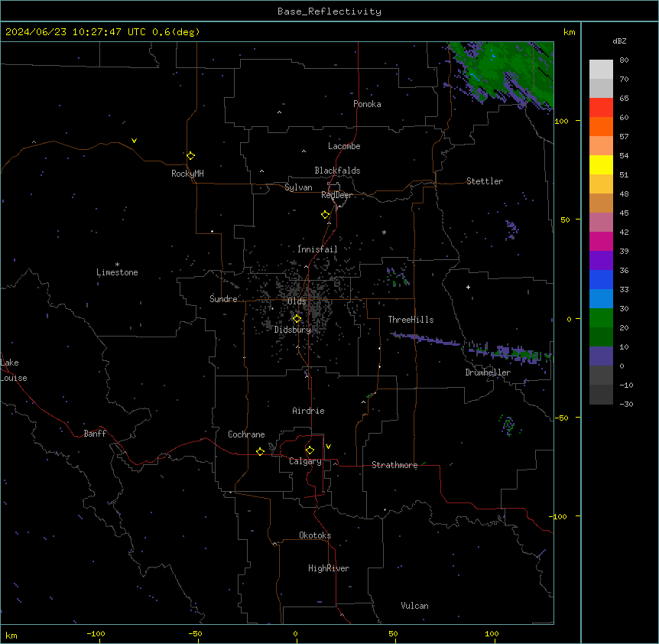659x644 pixels.
Task: Click the Limestone label
Action: 117,272
